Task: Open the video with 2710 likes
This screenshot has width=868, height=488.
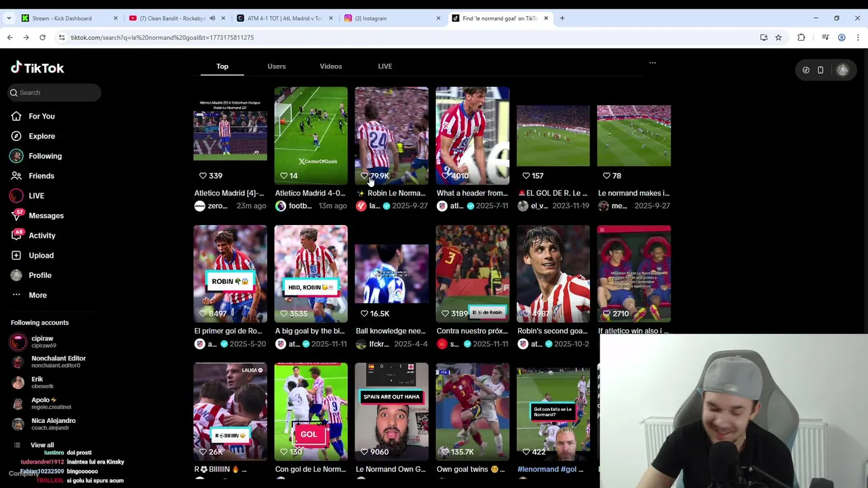Action: (x=633, y=274)
